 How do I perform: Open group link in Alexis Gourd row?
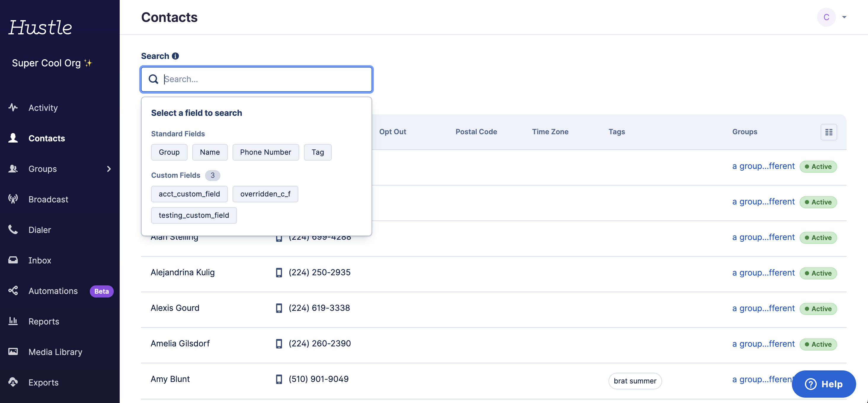coord(763,308)
